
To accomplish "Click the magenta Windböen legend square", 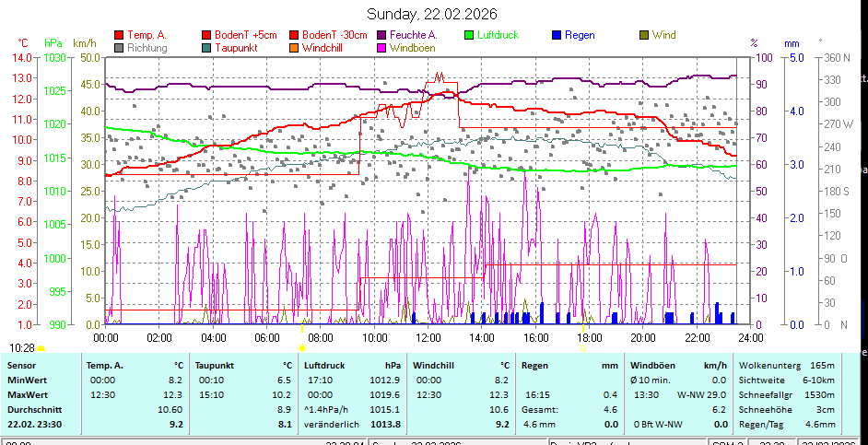I will coord(382,47).
